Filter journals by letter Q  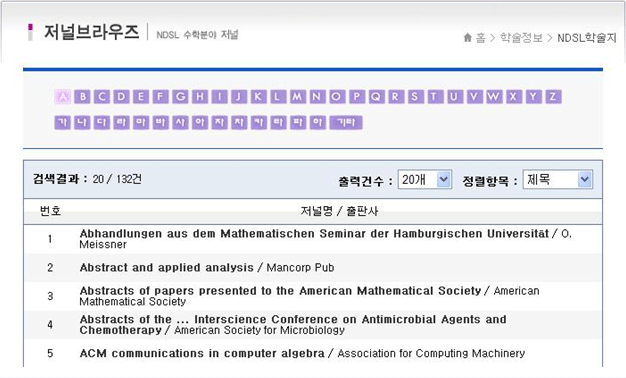point(376,97)
